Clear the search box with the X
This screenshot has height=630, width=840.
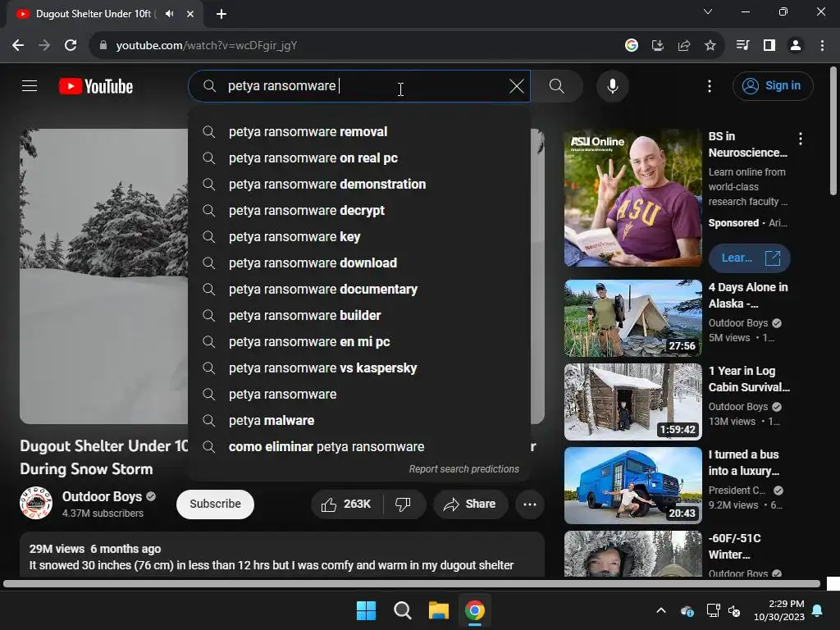tap(517, 85)
